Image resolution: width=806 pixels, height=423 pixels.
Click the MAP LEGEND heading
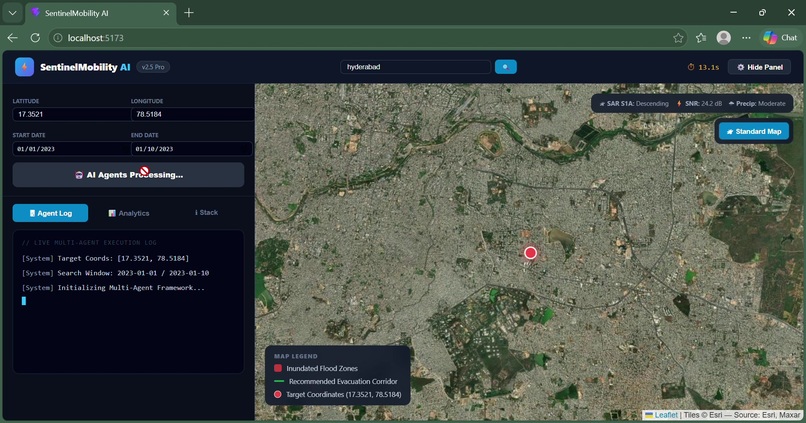click(x=296, y=356)
